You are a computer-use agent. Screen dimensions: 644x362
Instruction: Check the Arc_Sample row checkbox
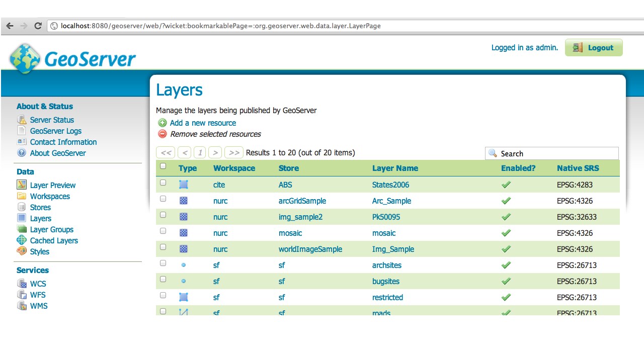coord(163,199)
